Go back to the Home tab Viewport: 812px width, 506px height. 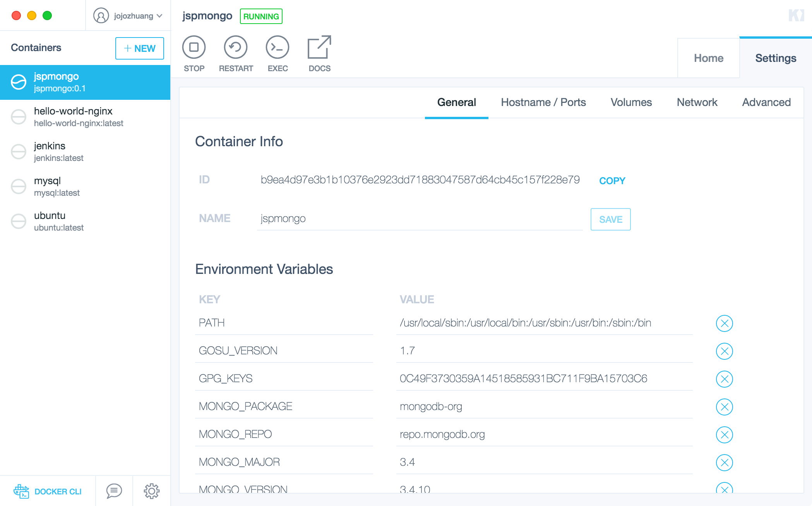point(708,58)
